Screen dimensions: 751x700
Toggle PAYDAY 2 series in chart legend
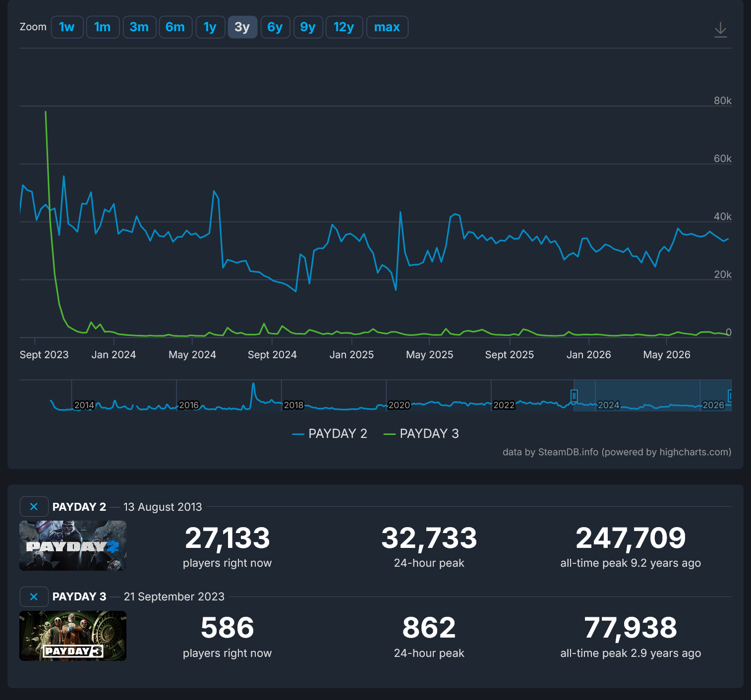point(330,433)
